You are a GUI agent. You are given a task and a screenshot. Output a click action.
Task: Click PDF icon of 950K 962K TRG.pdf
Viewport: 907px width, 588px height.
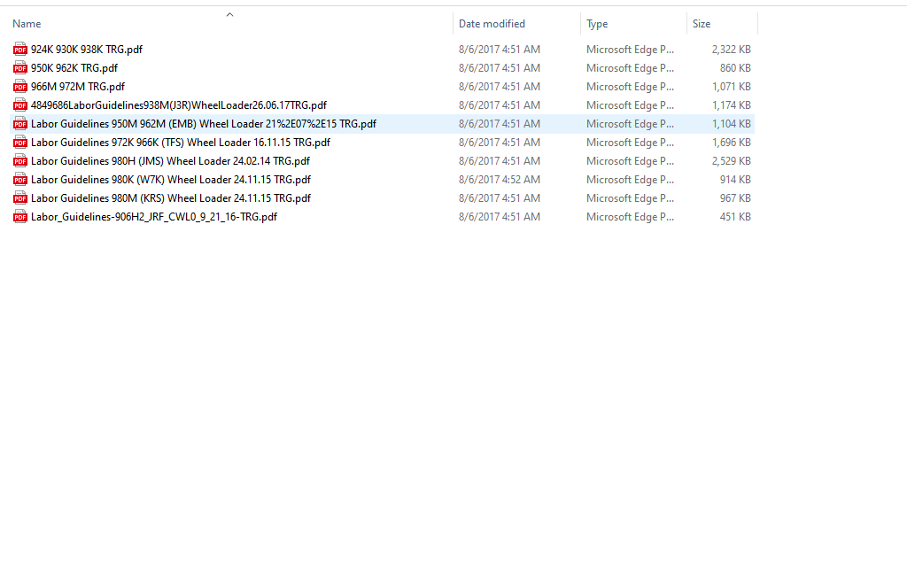(20, 68)
